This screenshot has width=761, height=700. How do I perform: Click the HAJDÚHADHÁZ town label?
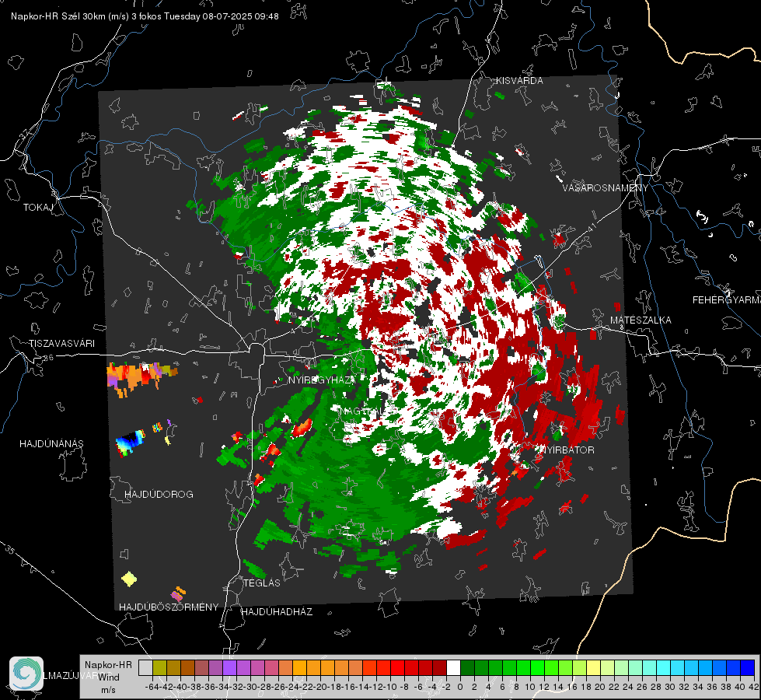tap(277, 611)
